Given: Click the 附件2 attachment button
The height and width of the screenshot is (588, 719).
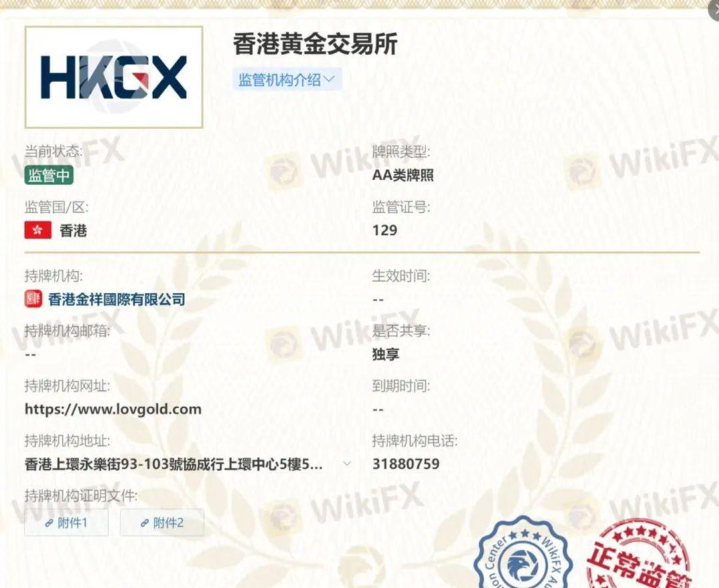Looking at the screenshot, I should pos(160,523).
